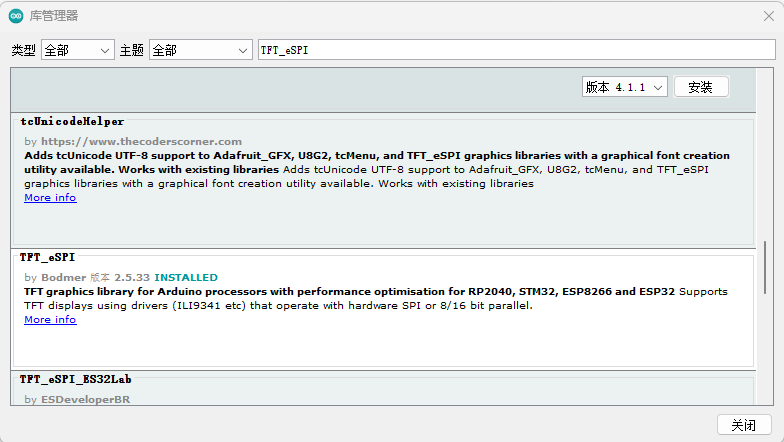The image size is (784, 442).
Task: Click the TFT_eSPI library description text
Action: point(376,298)
